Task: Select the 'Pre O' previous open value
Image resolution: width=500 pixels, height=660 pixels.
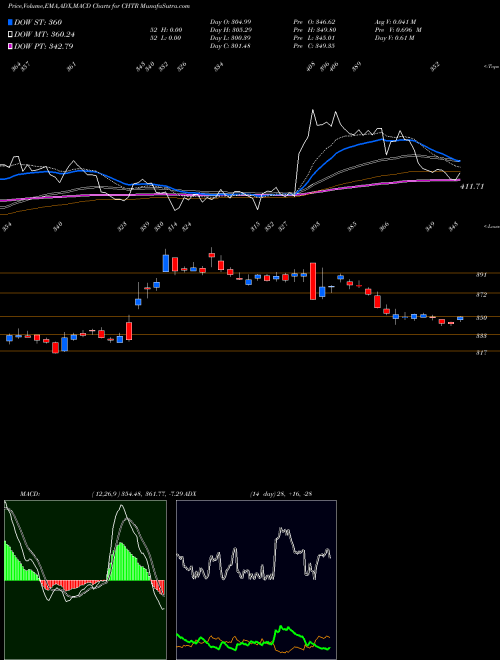Action: click(x=314, y=22)
